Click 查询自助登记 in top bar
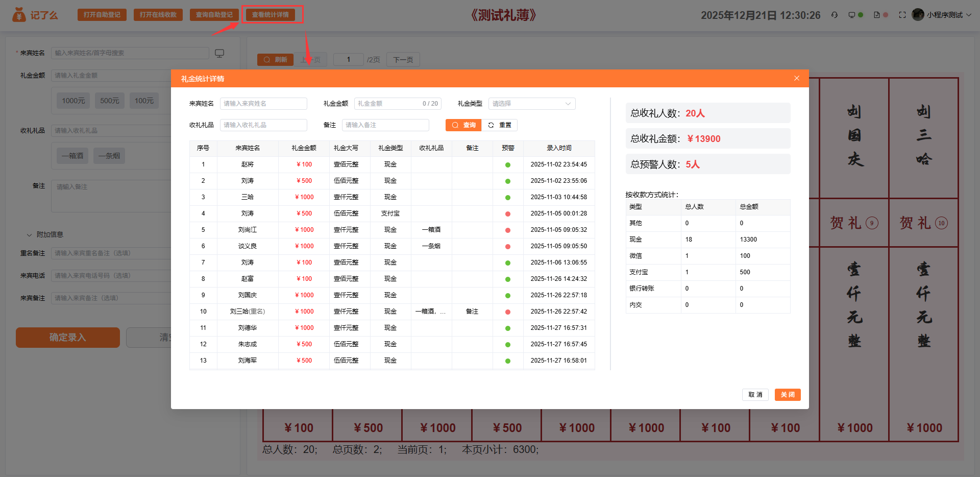Screen dimensions: 980x477 214,15
